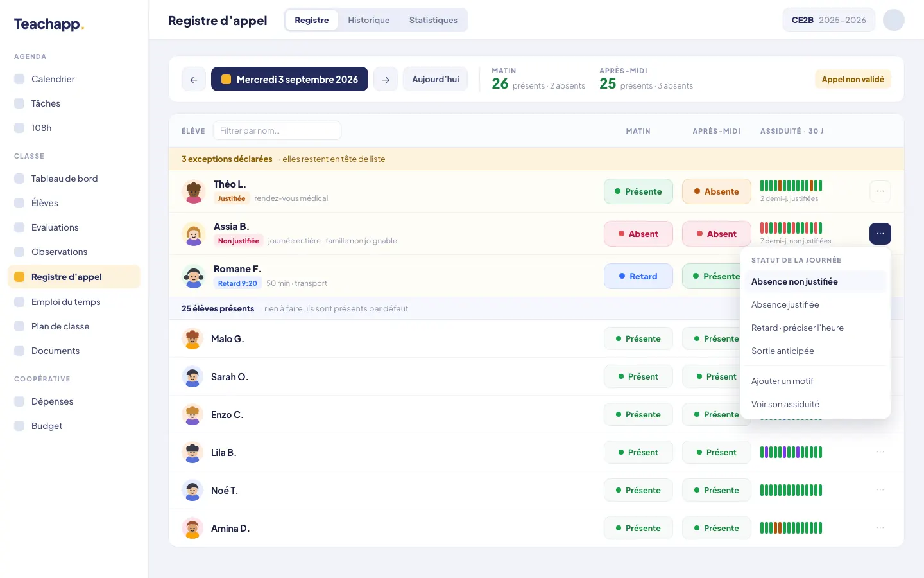Toggle Malo G.'s morning presence
924x578 pixels.
638,338
